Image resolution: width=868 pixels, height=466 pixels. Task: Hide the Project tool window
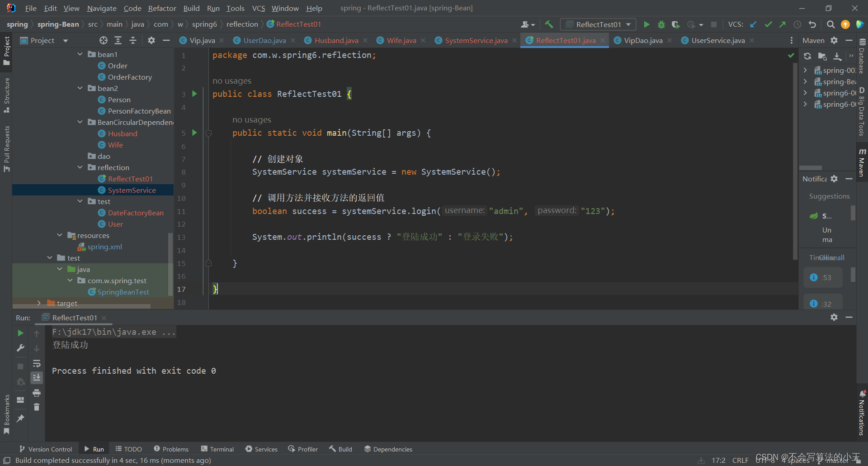[x=166, y=40]
